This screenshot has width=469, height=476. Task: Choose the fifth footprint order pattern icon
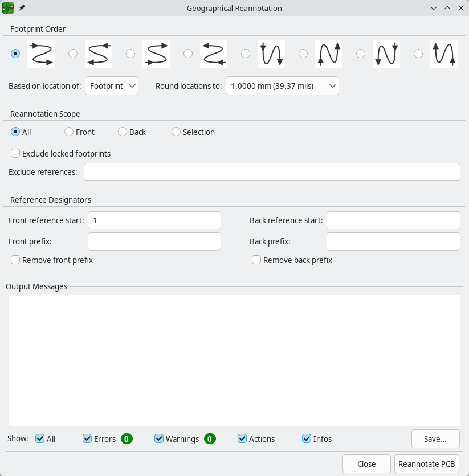coord(271,54)
